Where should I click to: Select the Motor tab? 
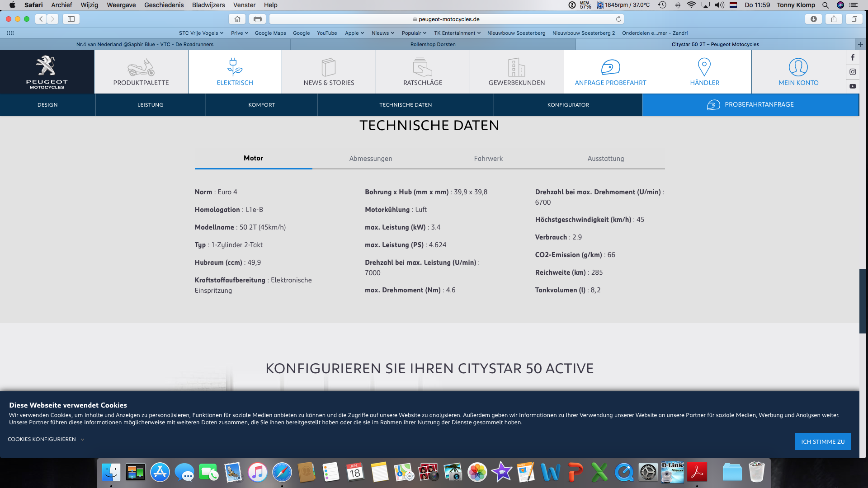coord(253,158)
